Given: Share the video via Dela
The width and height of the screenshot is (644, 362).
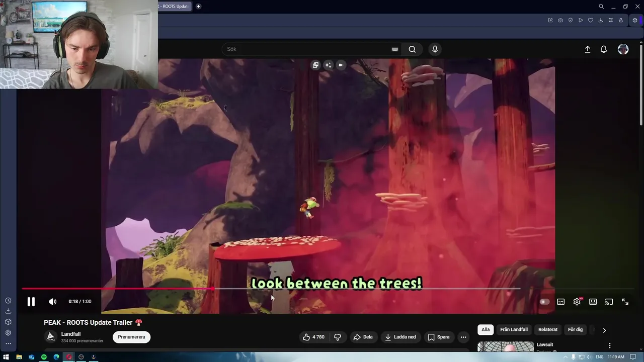Looking at the screenshot, I should click(x=363, y=337).
